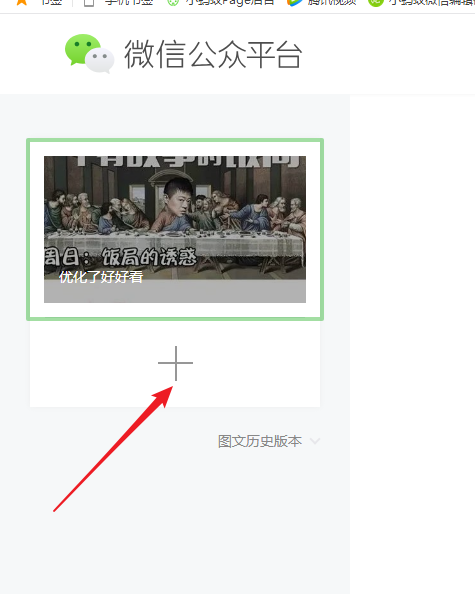Click the 小蚂蚁Page后台 bookmark favicon
Screen dimensions: 475x594
[x=173, y=3]
